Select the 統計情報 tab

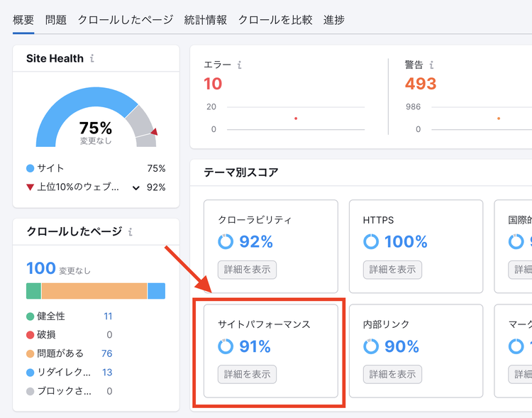pyautogui.click(x=205, y=20)
